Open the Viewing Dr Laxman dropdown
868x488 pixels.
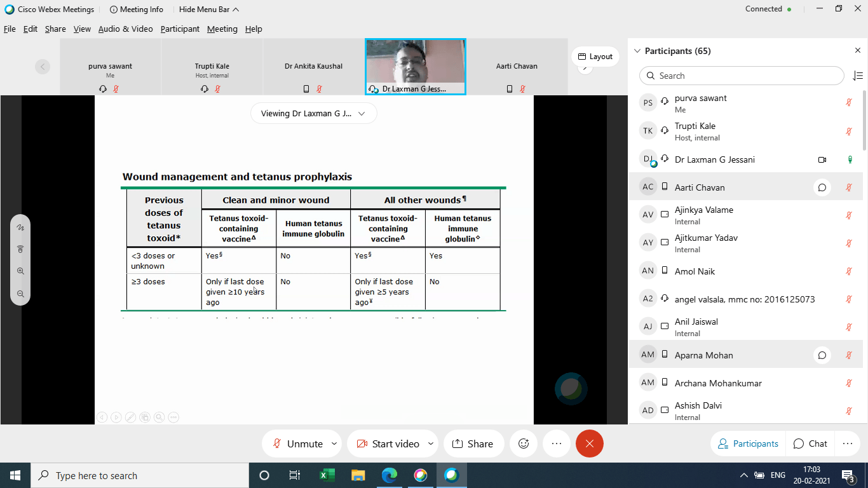313,114
